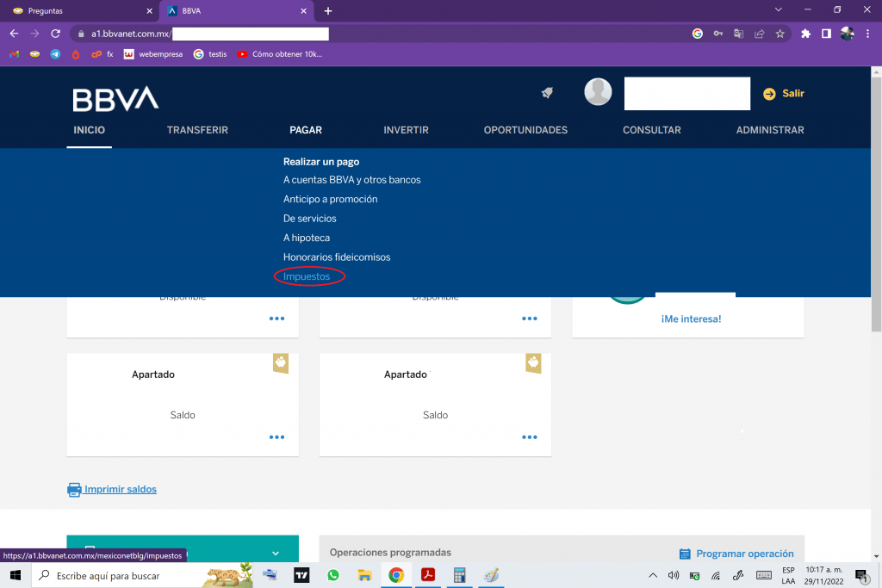This screenshot has width=882, height=588.
Task: Open the Chrome side panel icon
Action: (826, 34)
